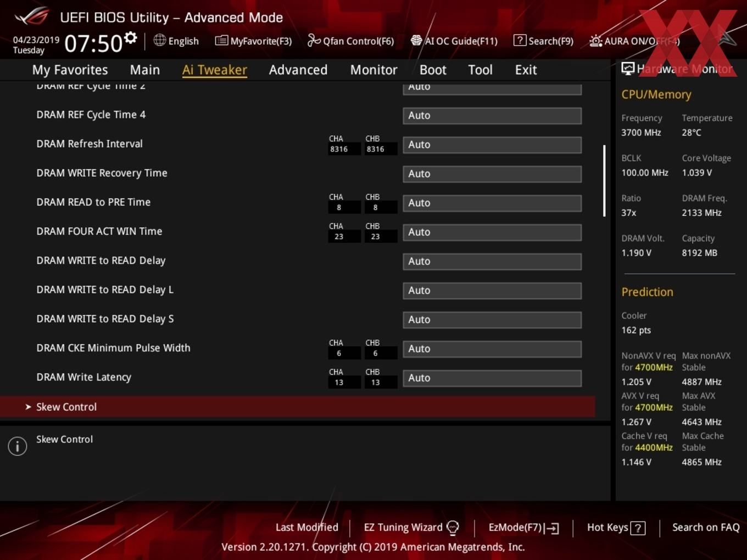Click the ROG logo
Screen dimensions: 747x560
[x=32, y=16]
